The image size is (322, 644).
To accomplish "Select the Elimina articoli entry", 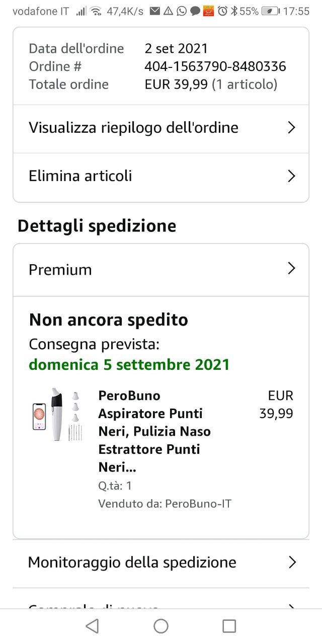I will coord(80,176).
